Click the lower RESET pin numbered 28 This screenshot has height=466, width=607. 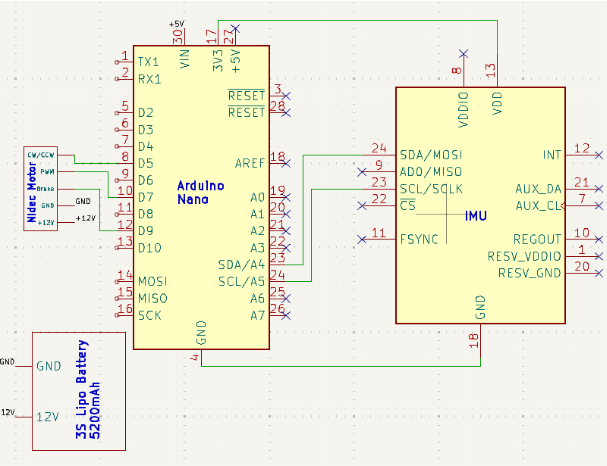click(x=246, y=113)
